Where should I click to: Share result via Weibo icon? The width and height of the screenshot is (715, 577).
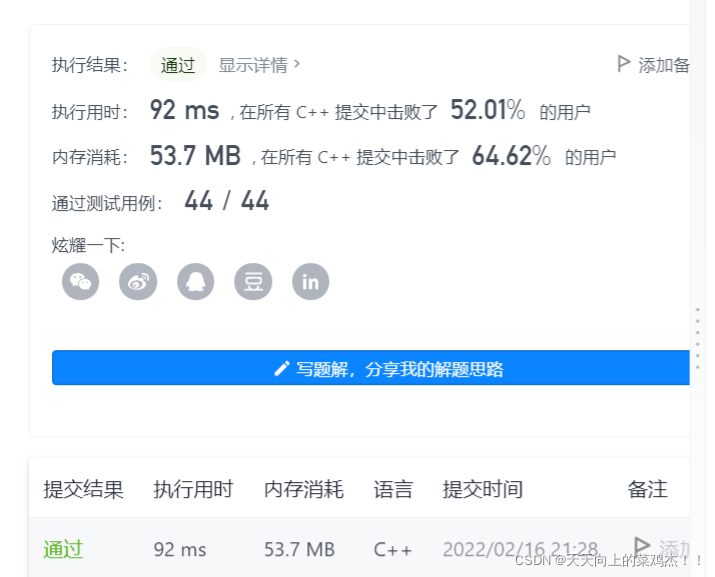[138, 281]
